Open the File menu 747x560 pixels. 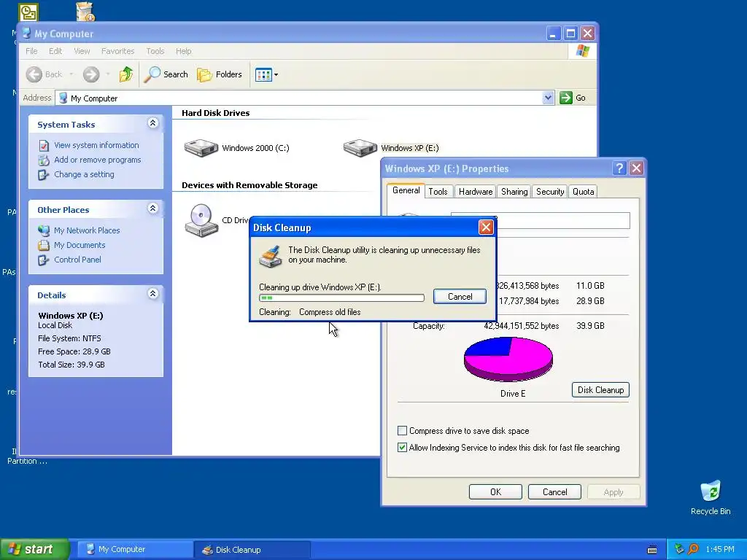[x=31, y=51]
